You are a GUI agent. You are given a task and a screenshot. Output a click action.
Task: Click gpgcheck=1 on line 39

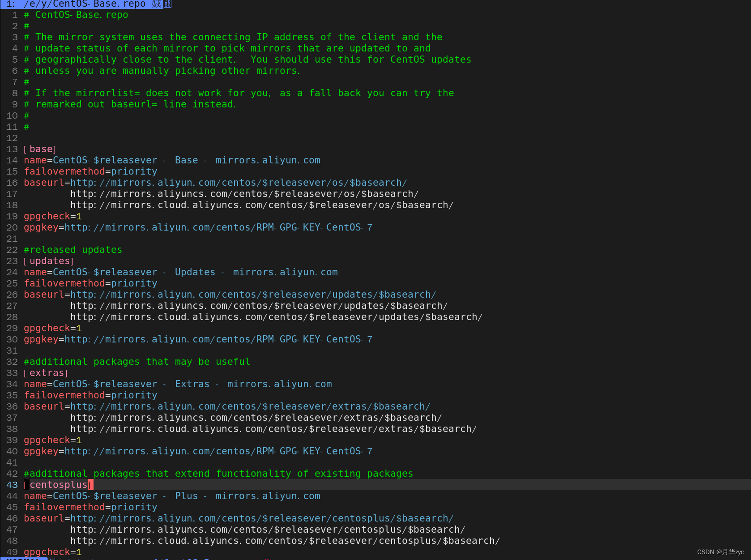coord(53,440)
